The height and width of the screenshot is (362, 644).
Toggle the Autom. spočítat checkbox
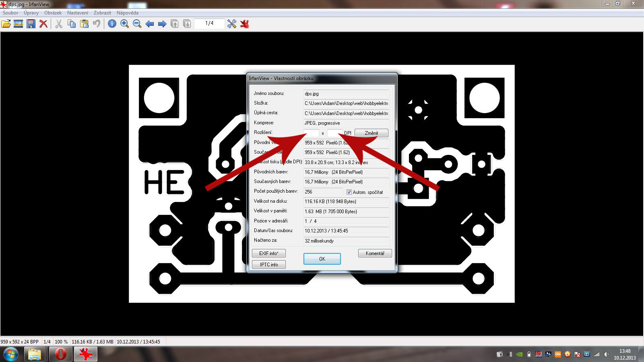click(349, 192)
